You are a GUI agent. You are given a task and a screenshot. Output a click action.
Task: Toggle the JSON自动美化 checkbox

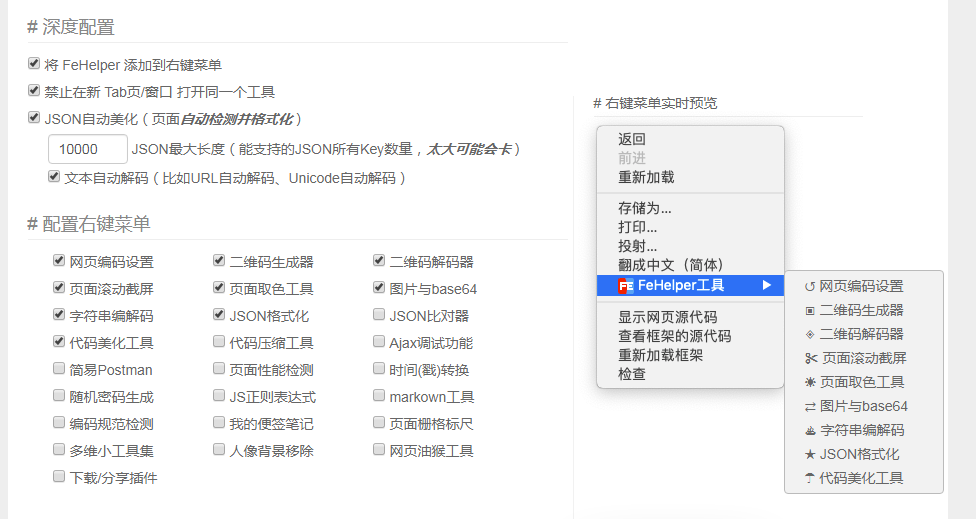coord(34,117)
